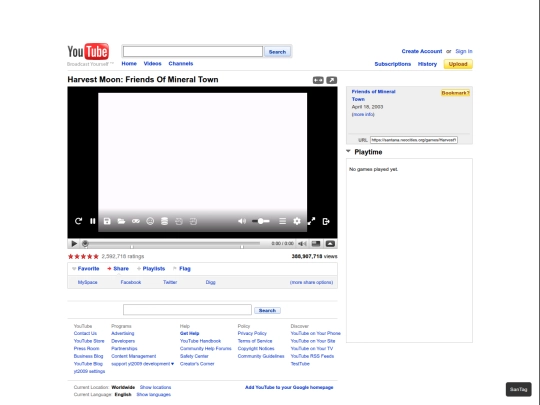Click the pop-out arrow icon next to the video title
540x405 pixels.
pos(331,80)
